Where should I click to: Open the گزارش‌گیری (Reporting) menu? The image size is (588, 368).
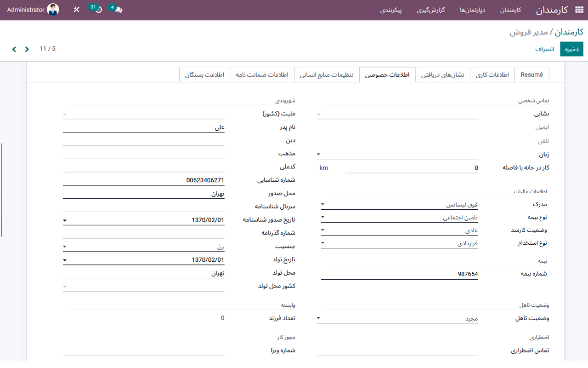(x=431, y=9)
